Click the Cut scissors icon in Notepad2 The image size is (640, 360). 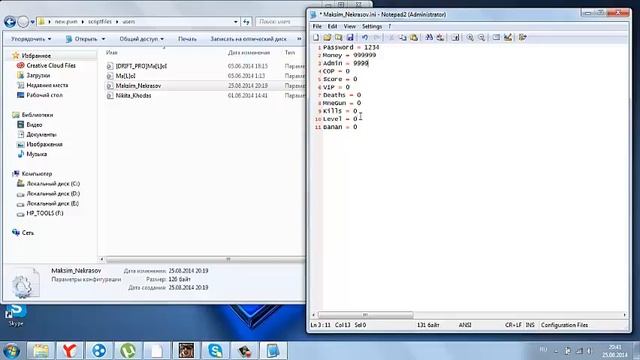click(x=391, y=38)
